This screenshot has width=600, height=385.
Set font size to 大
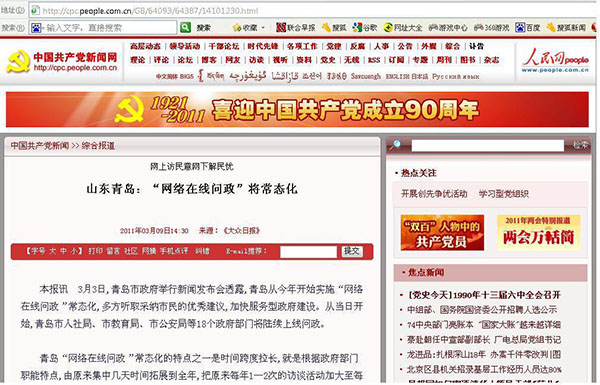[52, 251]
